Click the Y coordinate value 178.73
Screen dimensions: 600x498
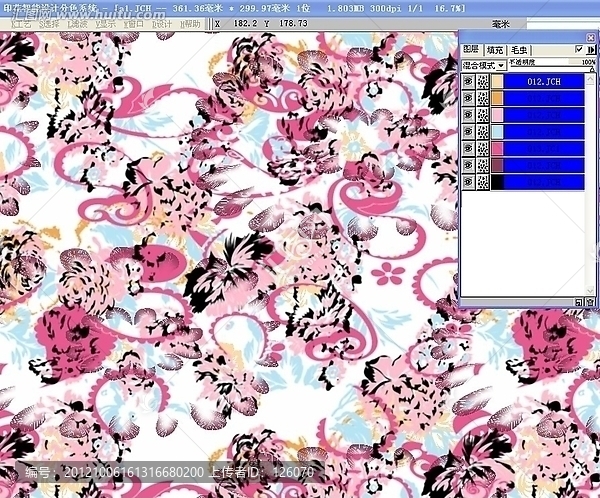coord(293,23)
